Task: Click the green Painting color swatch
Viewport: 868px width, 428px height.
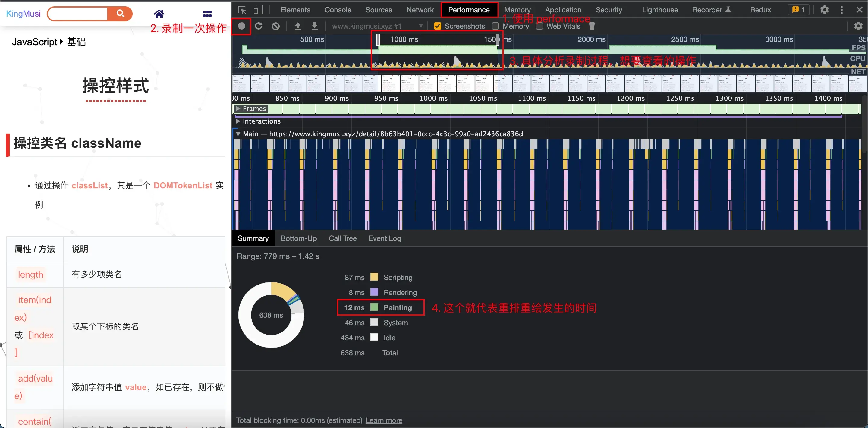Action: (x=374, y=307)
